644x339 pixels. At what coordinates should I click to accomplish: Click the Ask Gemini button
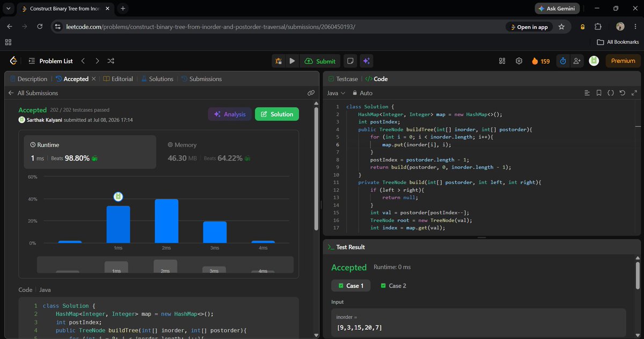558,9
